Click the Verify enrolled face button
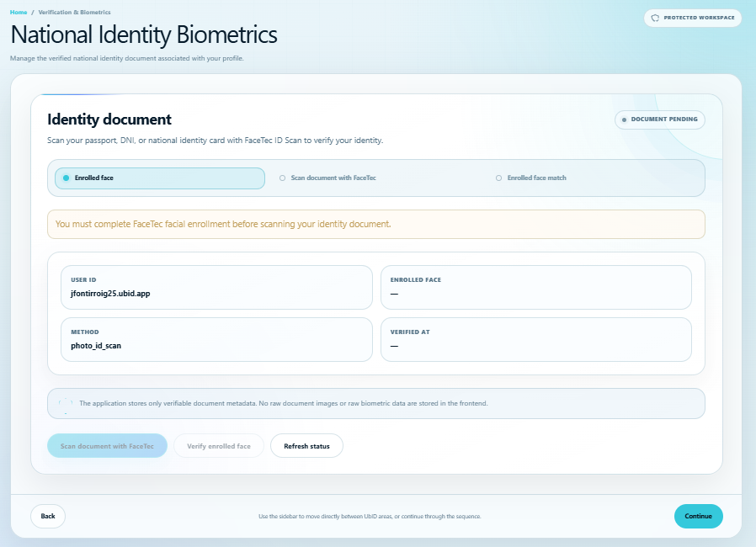This screenshot has height=547, width=756. point(219,446)
